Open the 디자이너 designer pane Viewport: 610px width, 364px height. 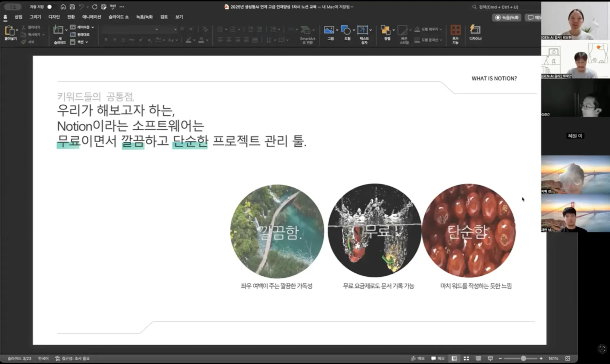point(475,30)
